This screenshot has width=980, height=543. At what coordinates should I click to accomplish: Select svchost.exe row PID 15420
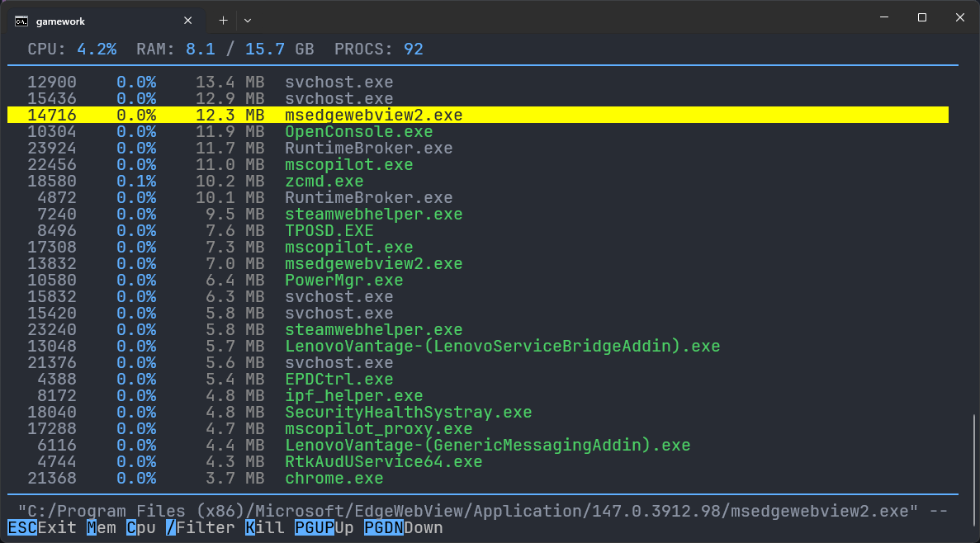(x=477, y=313)
